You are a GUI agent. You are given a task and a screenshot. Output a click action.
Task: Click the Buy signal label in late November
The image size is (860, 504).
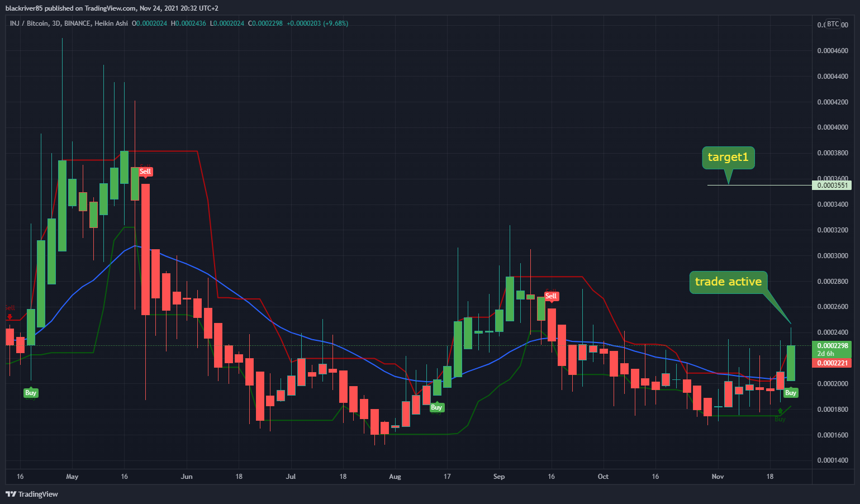790,393
